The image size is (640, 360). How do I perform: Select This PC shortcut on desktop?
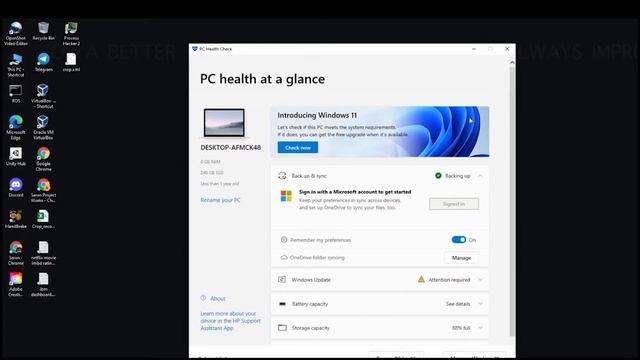(16, 65)
